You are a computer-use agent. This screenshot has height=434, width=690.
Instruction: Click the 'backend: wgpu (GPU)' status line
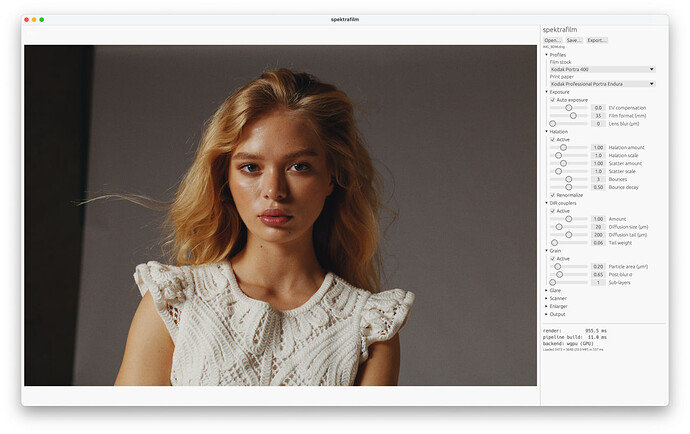568,343
